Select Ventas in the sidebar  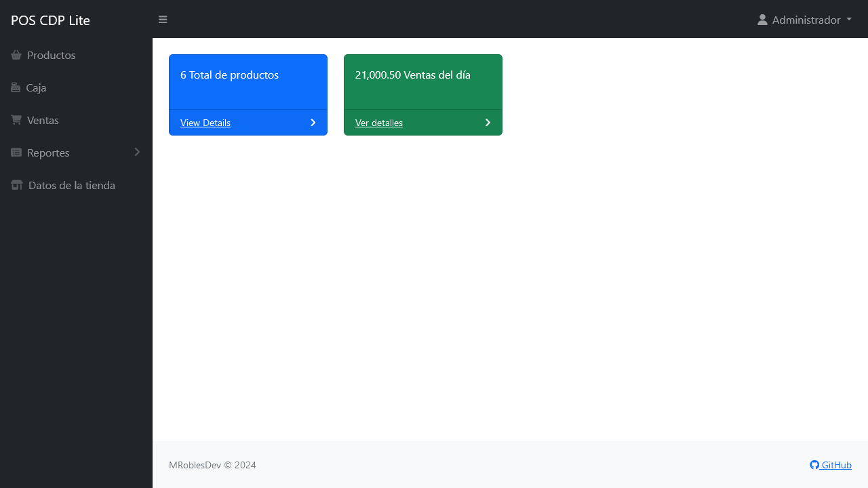click(43, 120)
